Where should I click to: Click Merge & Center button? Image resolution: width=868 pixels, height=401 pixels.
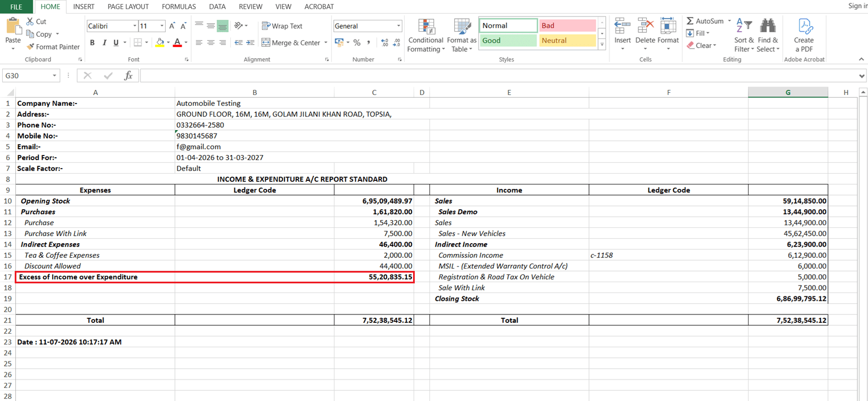click(291, 42)
